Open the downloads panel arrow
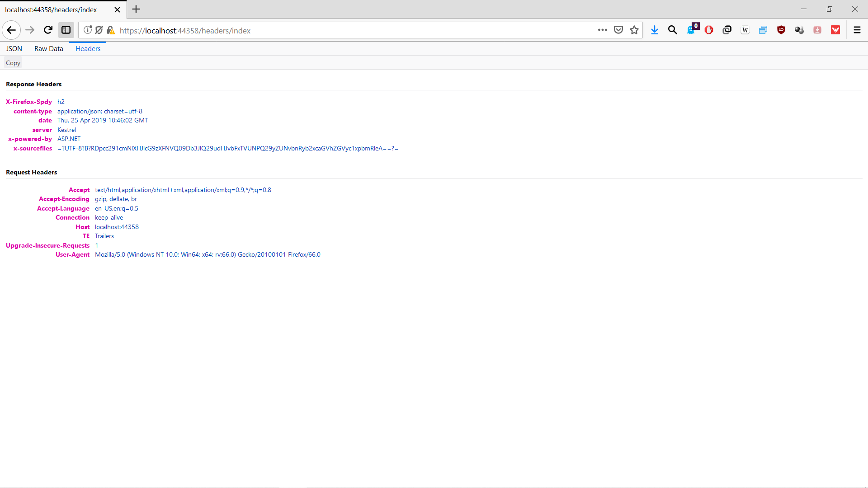Image resolution: width=868 pixels, height=488 pixels. (x=654, y=30)
